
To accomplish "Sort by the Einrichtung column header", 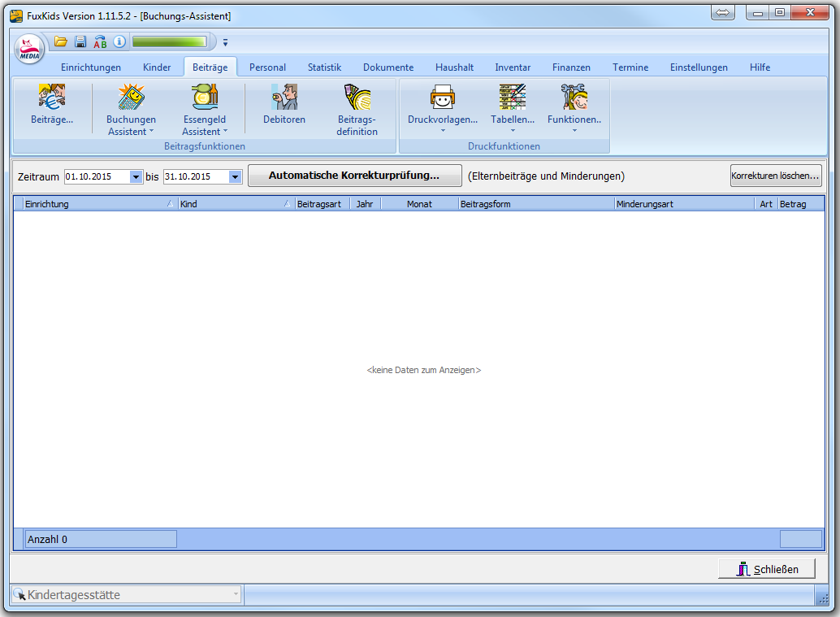I will point(93,204).
